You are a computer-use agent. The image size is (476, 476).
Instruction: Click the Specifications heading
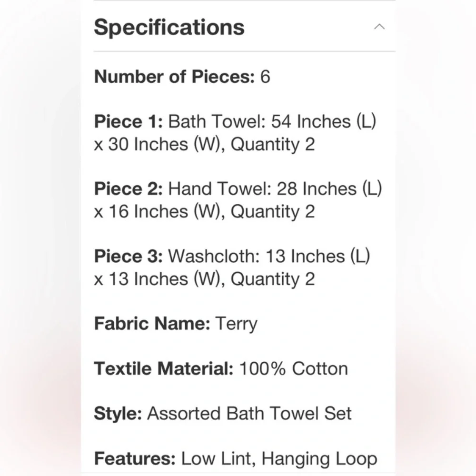(x=169, y=27)
